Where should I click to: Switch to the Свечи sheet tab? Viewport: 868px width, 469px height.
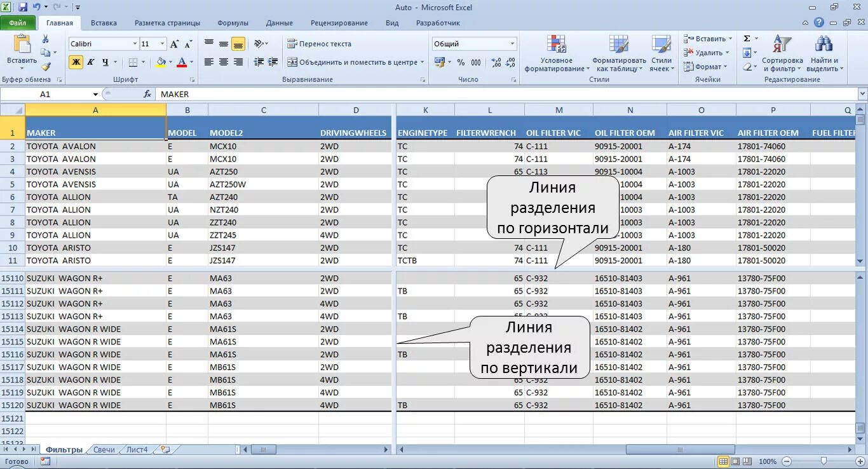(x=104, y=449)
